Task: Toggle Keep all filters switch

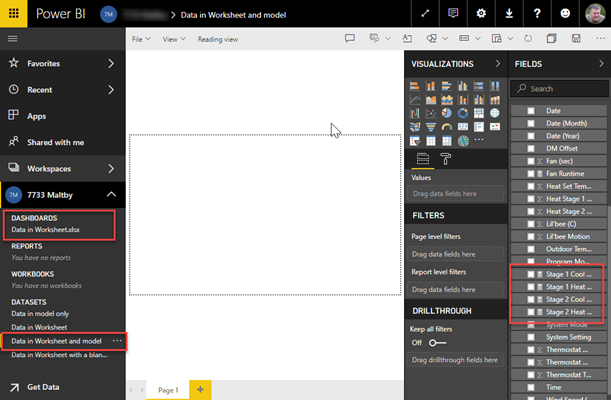Action: pos(437,343)
